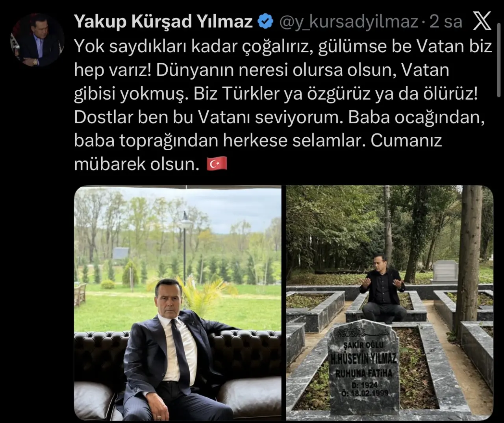
Task: Click the Turkish flag emoji
Action: point(217,164)
